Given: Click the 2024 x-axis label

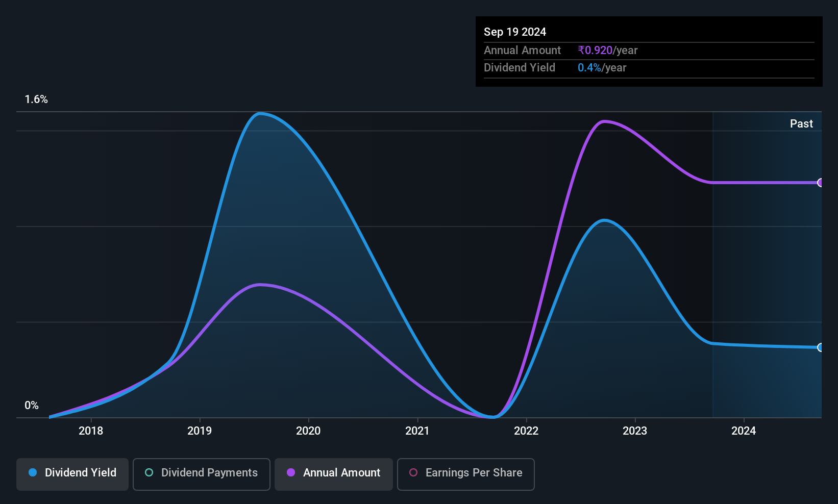Looking at the screenshot, I should point(744,431).
